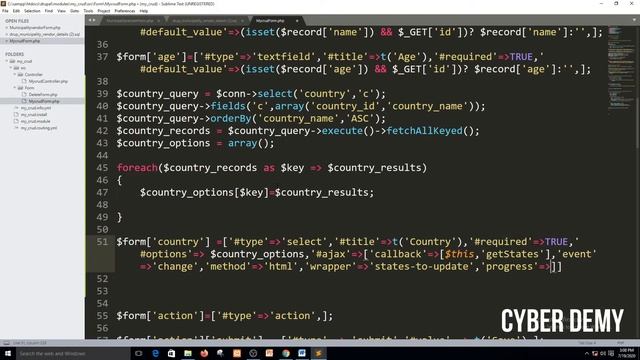The width and height of the screenshot is (640, 360).
Task: Close the .sql file in Open Files list
Action: 7,34
